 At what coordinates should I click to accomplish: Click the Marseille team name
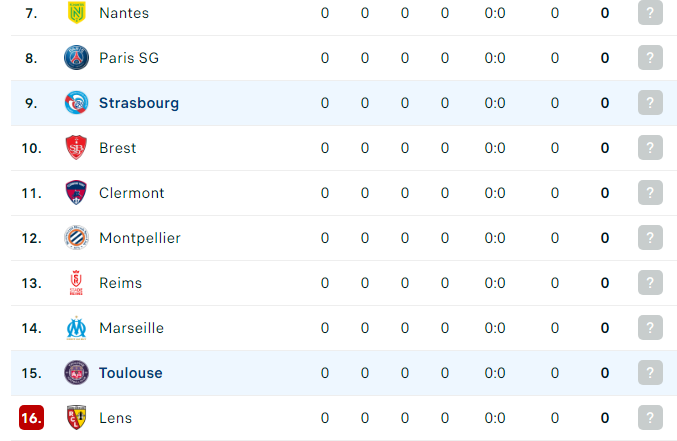pyautogui.click(x=131, y=328)
